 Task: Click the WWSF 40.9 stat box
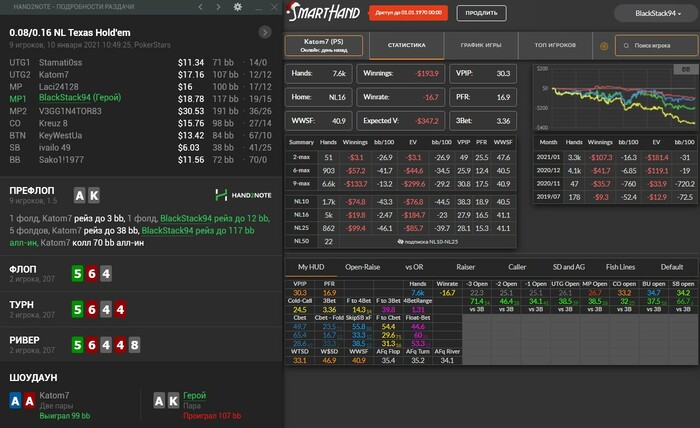pyautogui.click(x=318, y=121)
